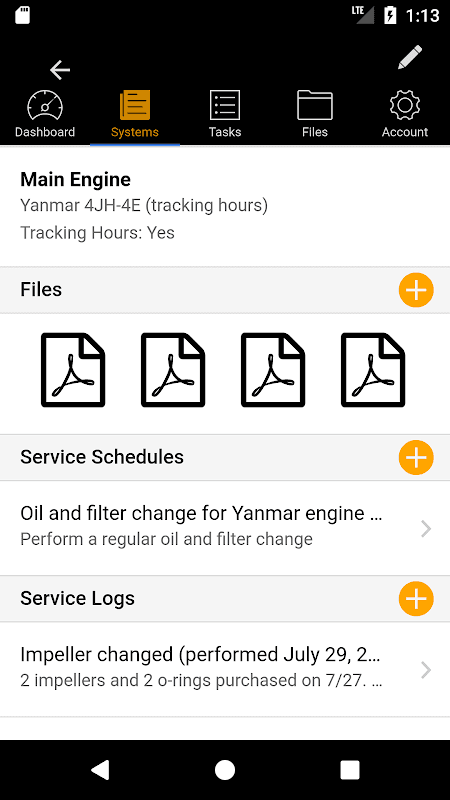The width and height of the screenshot is (450, 800).
Task: Open Account settings gear tab
Action: click(x=405, y=114)
